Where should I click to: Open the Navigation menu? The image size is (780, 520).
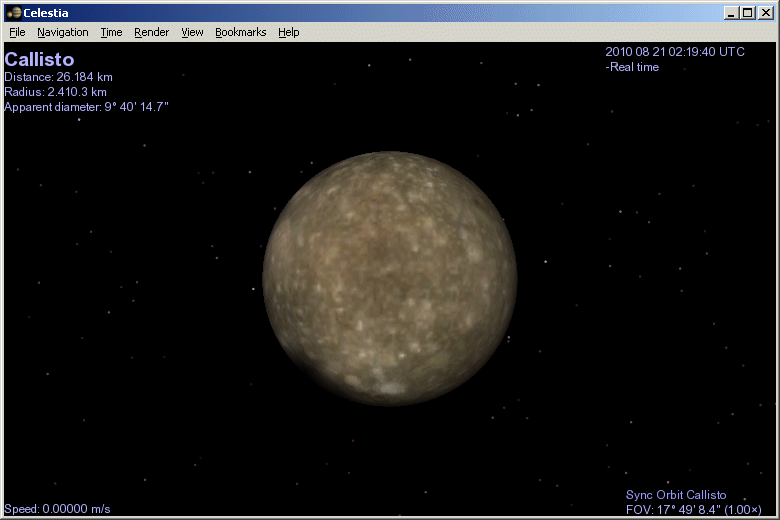(x=63, y=32)
